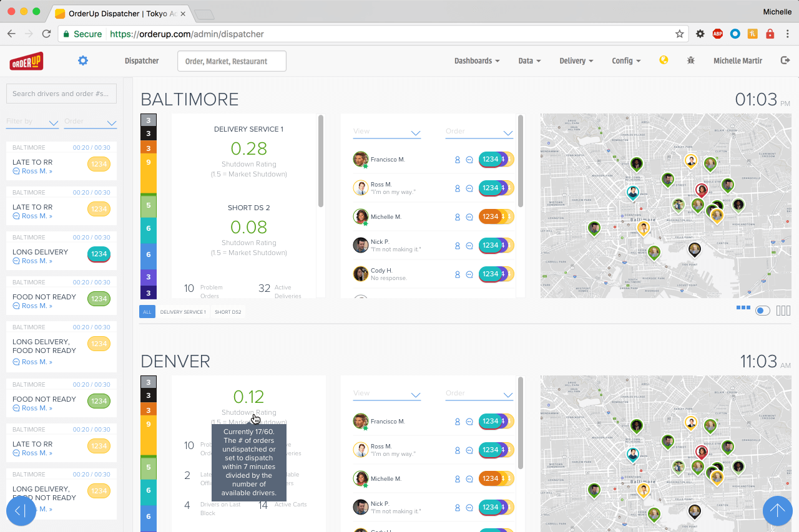
Task: Click the AdBlock Plus extension icon
Action: coord(718,34)
